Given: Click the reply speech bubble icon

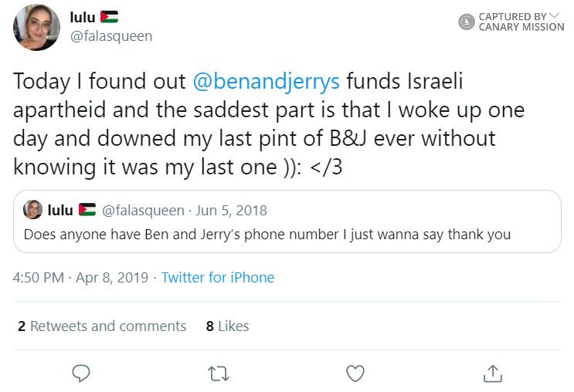Looking at the screenshot, I should click(x=82, y=373).
